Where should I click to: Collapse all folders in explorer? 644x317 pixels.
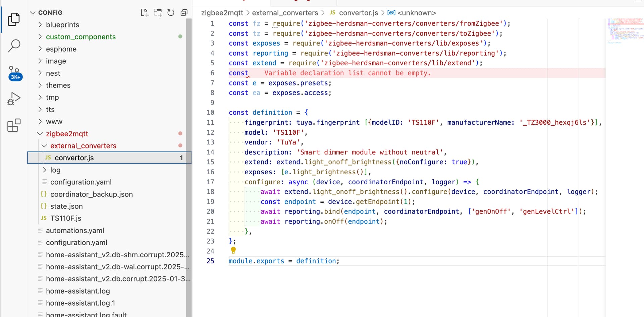pyautogui.click(x=184, y=13)
